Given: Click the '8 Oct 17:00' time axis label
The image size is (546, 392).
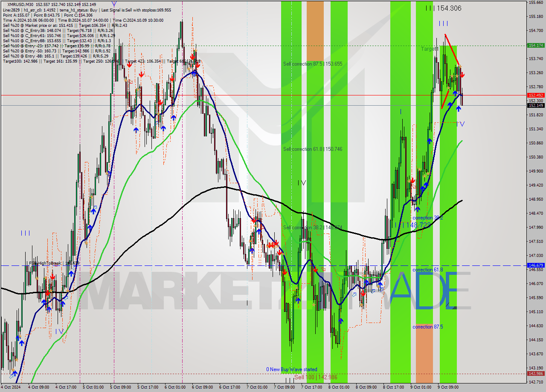Looking at the screenshot, I should [x=394, y=387].
